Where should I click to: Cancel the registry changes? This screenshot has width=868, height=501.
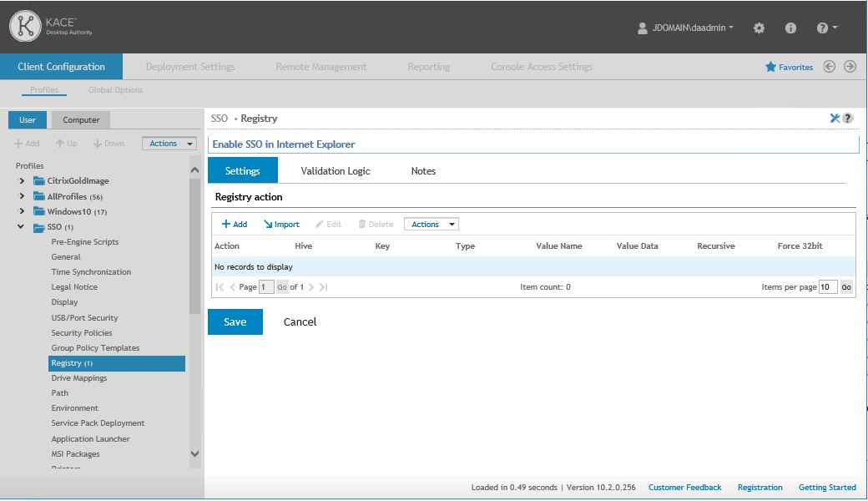point(300,321)
